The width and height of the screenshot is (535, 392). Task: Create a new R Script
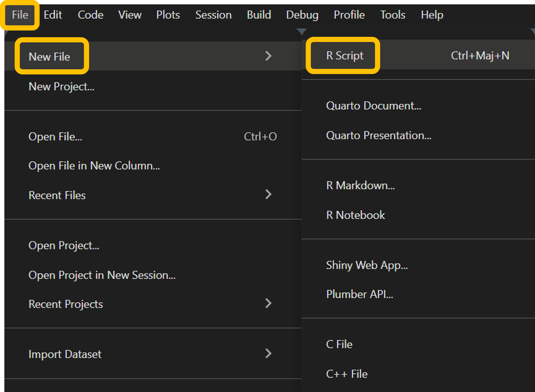[x=345, y=56]
